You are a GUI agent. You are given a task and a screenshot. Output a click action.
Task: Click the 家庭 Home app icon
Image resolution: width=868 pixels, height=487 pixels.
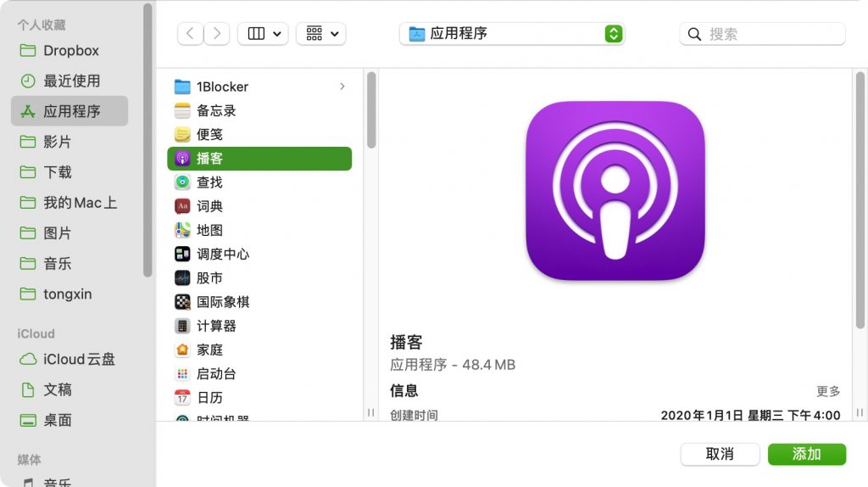[x=182, y=350]
